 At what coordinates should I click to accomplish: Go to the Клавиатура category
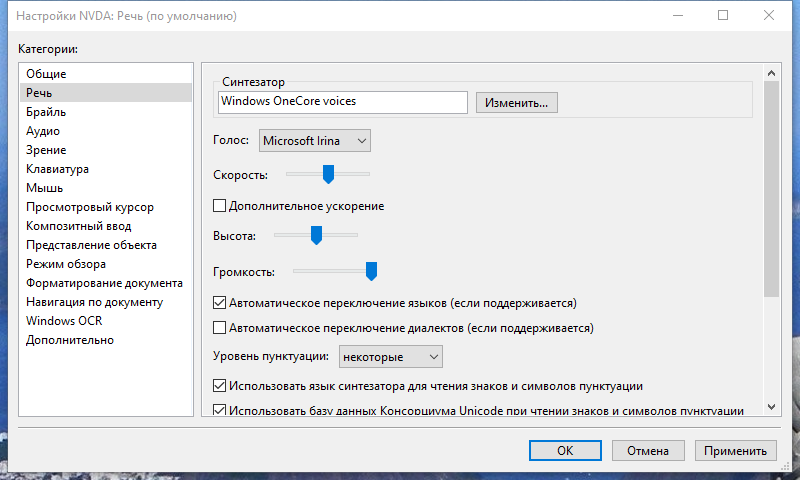pos(106,169)
